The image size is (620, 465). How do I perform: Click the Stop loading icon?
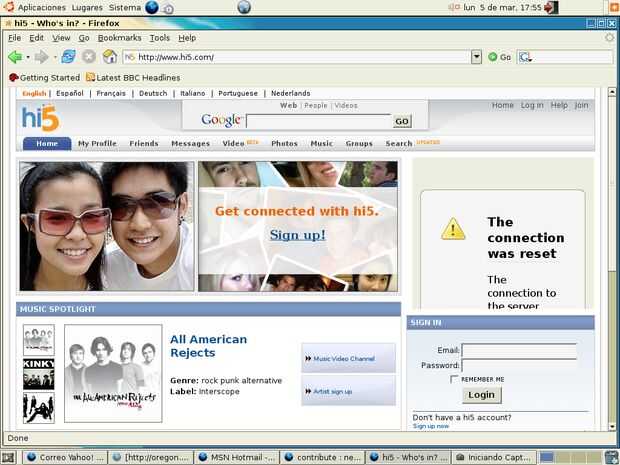[89, 57]
